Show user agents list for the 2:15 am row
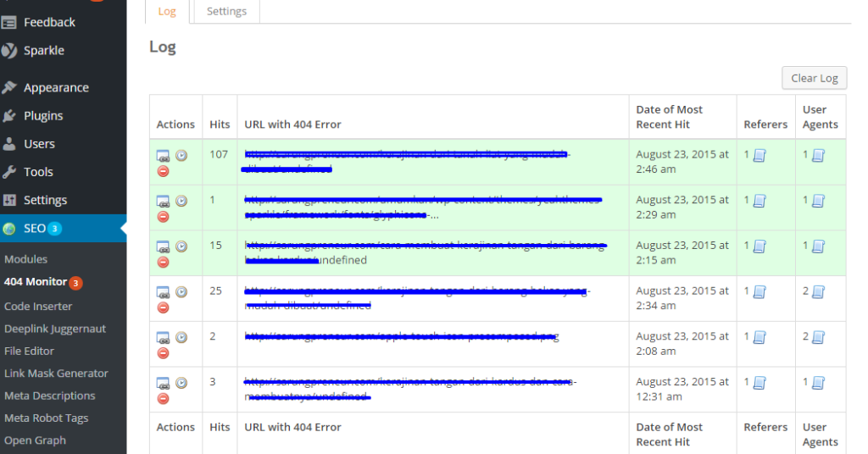 (818, 246)
